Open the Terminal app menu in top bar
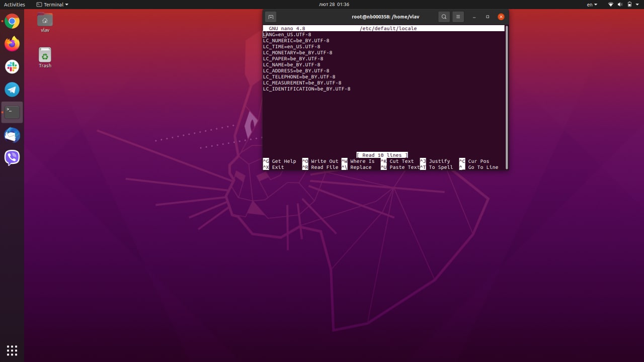The width and height of the screenshot is (644, 362). [52, 5]
